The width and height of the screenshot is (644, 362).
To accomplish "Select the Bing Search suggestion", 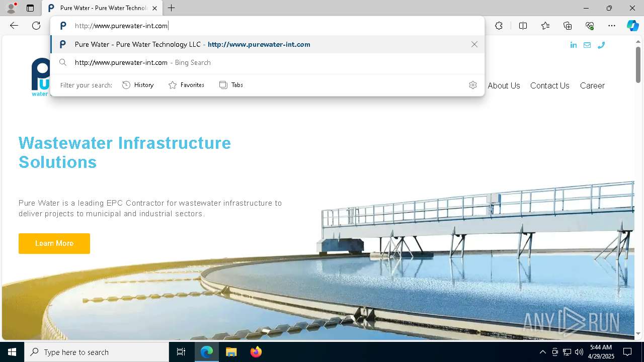I will click(268, 62).
